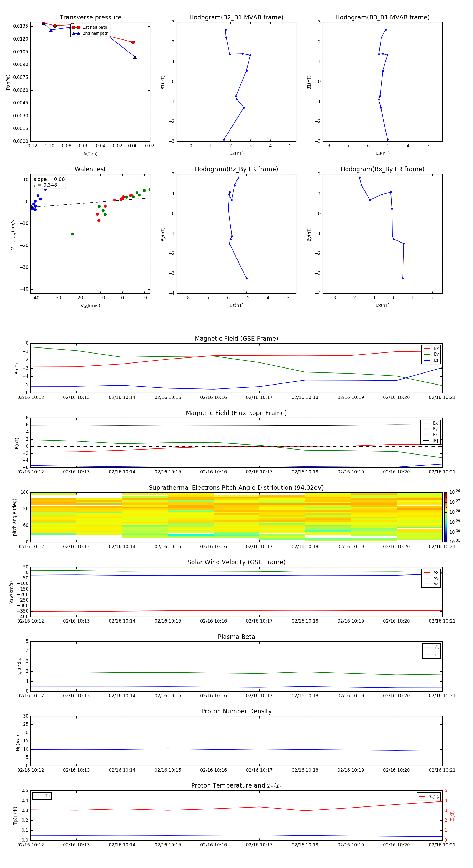This screenshot has width=473, height=868.
Task: Click the green outlier point in WalenTest plot
Action: tap(72, 234)
